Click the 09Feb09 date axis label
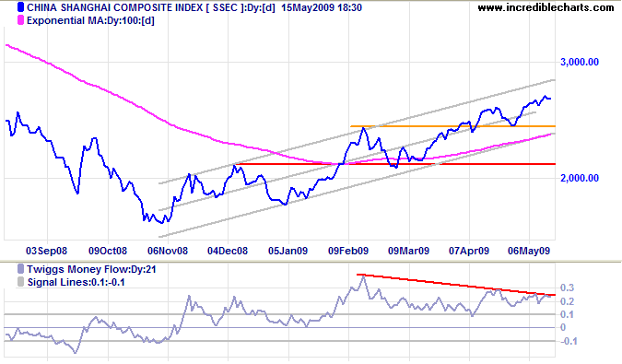 pyautogui.click(x=348, y=251)
